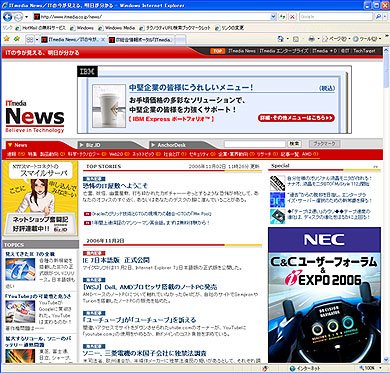The image size is (390, 373).
Task: Show Quick Tabs thumbnail view icon
Action: click(x=30, y=40)
